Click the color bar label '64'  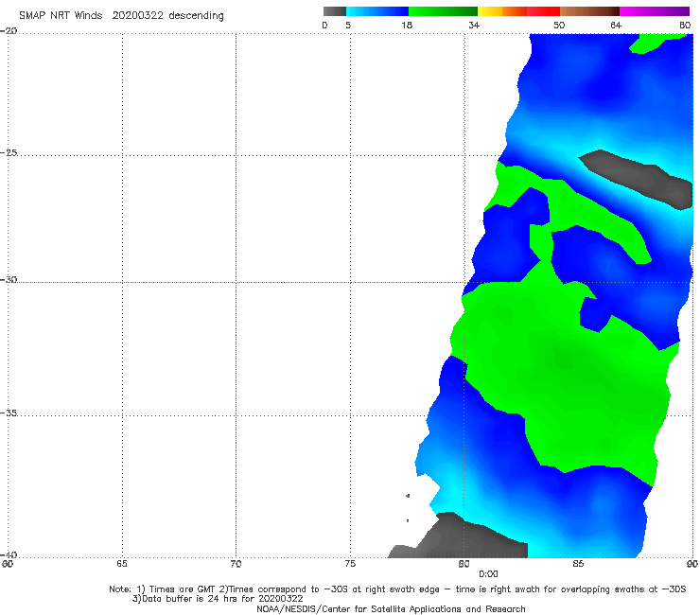[616, 25]
